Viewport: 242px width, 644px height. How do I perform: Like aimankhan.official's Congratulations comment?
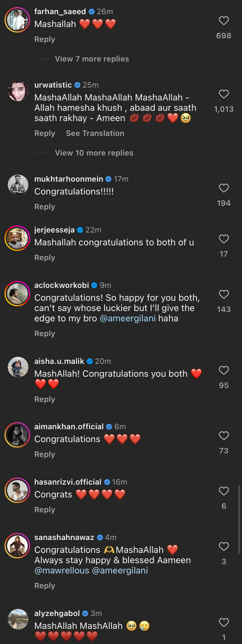224,436
